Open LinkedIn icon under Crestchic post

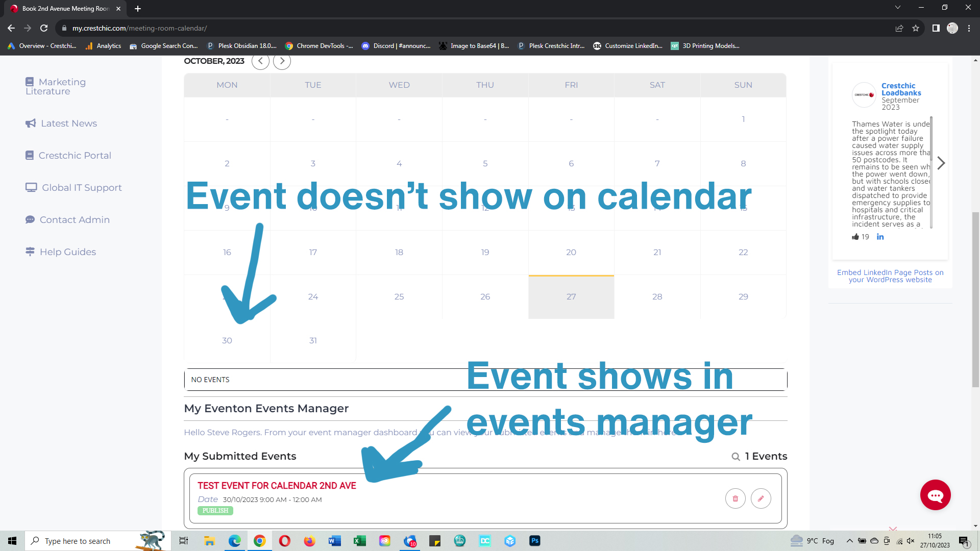(x=880, y=237)
